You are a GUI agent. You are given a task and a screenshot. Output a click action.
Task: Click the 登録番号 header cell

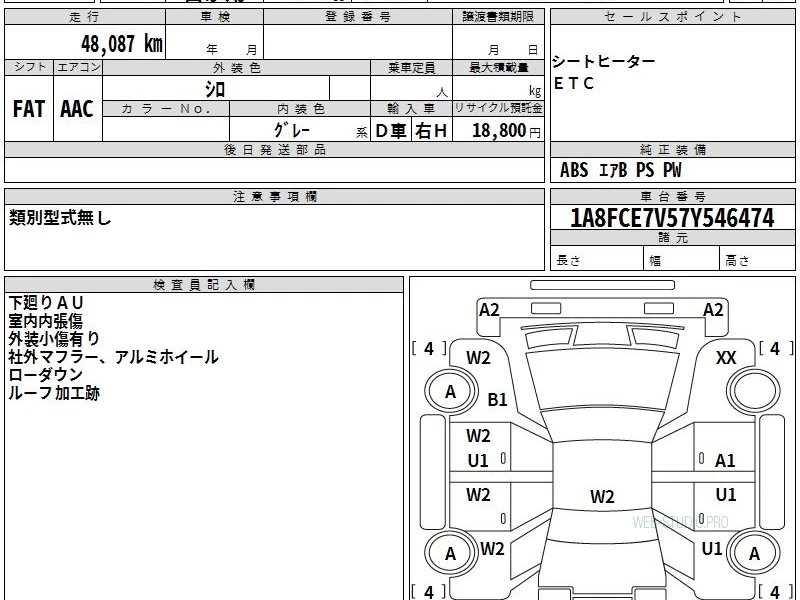[358, 17]
